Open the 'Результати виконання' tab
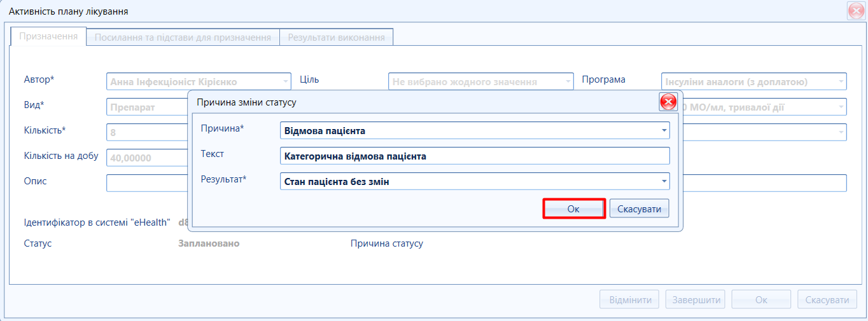Viewport: 868px width, 321px height. tap(337, 38)
